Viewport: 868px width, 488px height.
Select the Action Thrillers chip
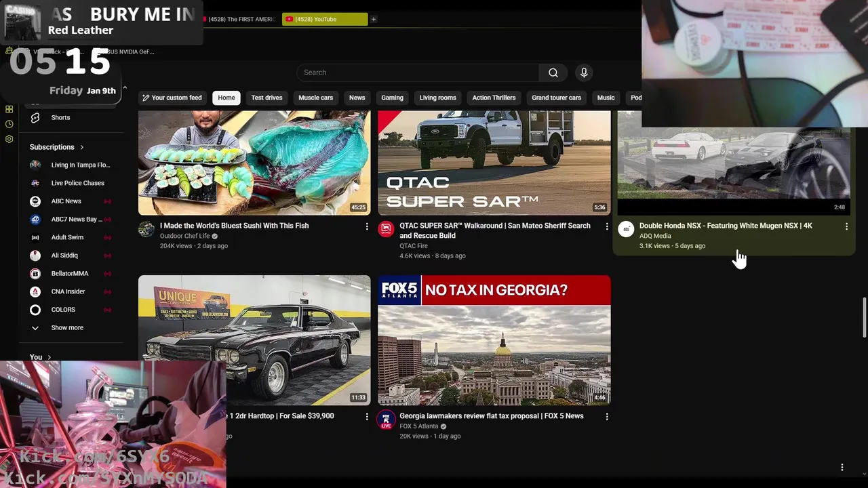tap(494, 98)
